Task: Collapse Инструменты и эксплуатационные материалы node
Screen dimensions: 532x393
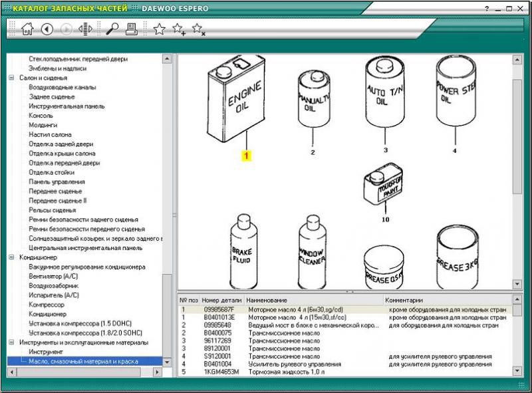Action: [x=11, y=342]
